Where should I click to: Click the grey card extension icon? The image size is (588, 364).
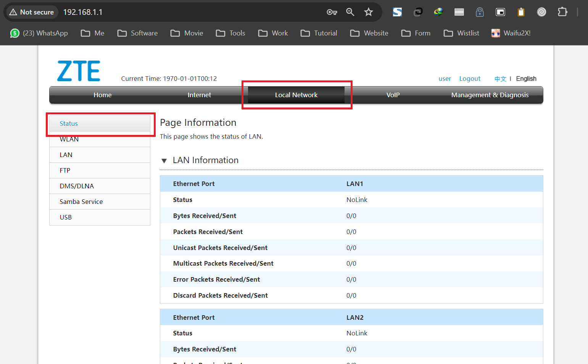459,12
